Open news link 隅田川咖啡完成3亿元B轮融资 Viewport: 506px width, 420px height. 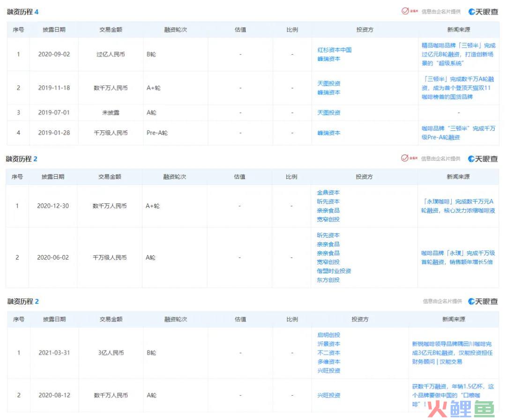point(453,353)
